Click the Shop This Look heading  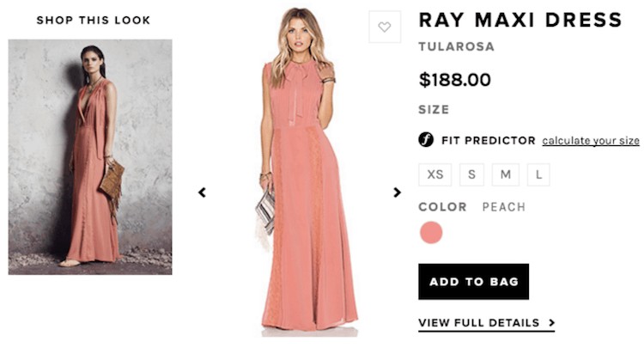click(x=93, y=20)
